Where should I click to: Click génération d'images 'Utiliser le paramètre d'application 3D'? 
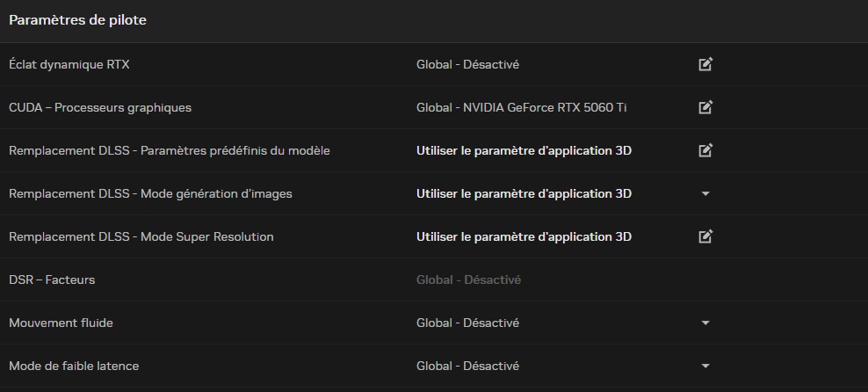pos(524,193)
